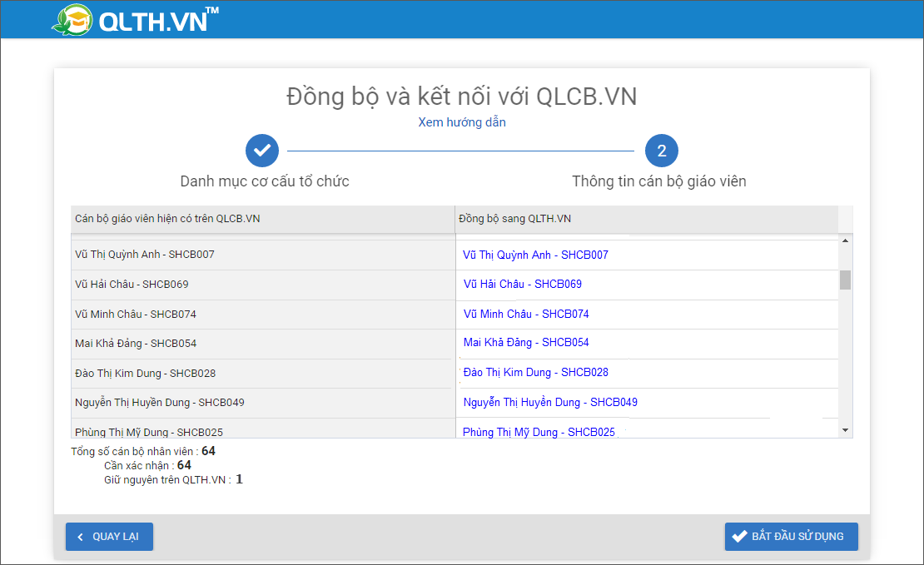924x565 pixels.
Task: Select left row Mai Khả Đảng - SHCB054
Action: 263,344
